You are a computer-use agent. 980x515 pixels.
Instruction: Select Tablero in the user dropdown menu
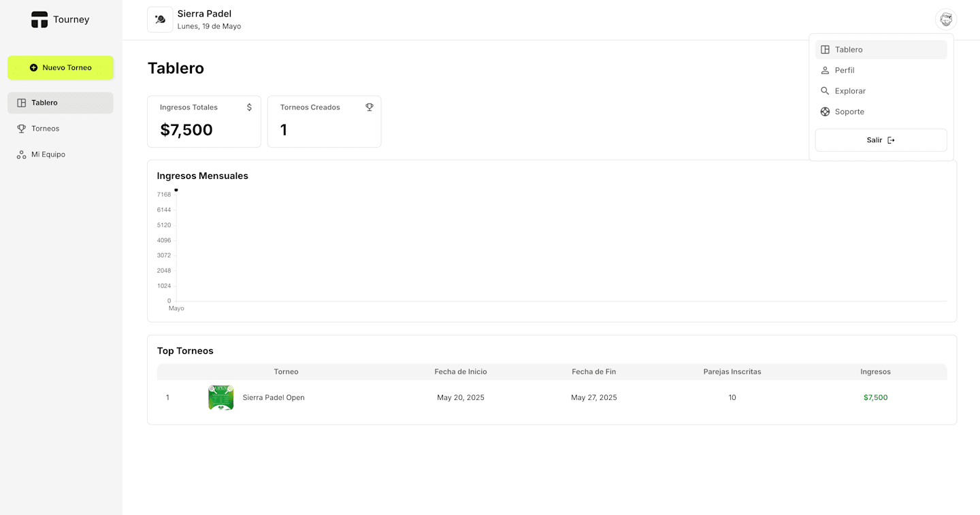coord(881,50)
